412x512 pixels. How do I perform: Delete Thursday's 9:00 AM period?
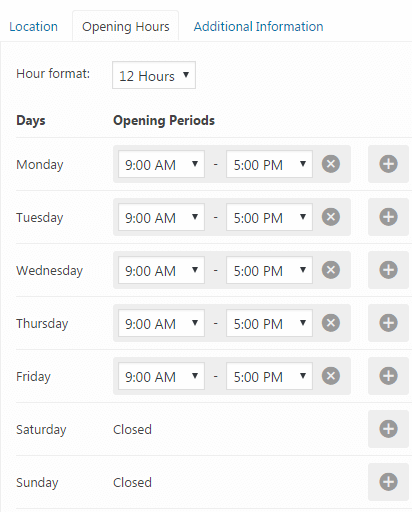[331, 323]
